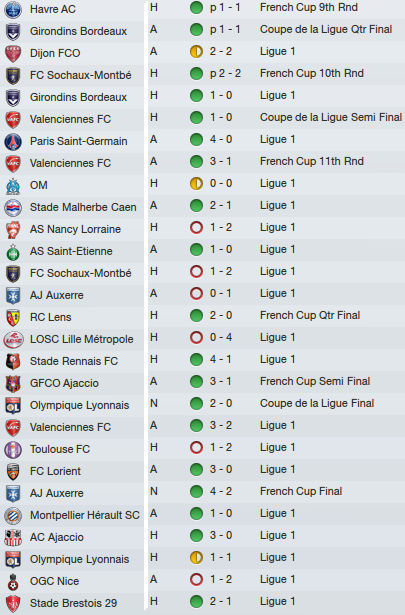
Task: Click the Paris Saint-Germain club logo
Action: [13, 142]
